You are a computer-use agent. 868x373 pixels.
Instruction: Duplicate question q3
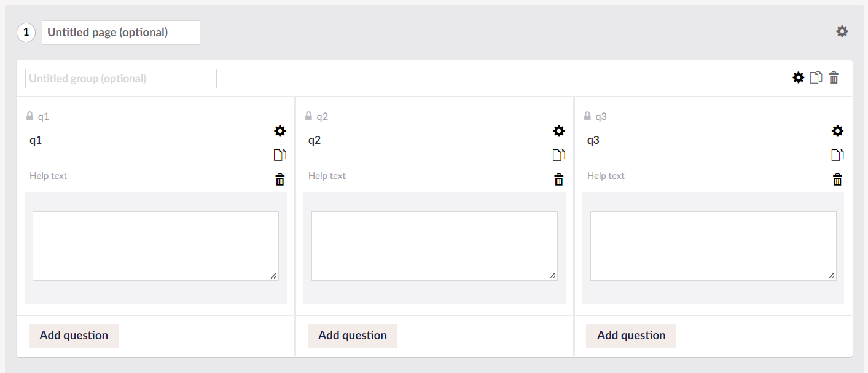point(838,155)
